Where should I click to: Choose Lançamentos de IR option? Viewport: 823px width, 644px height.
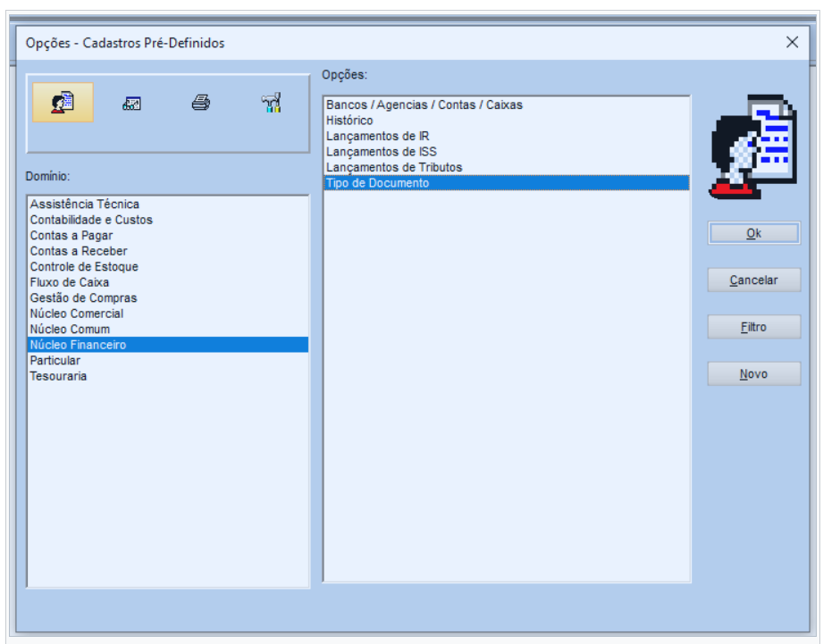[x=507, y=137]
